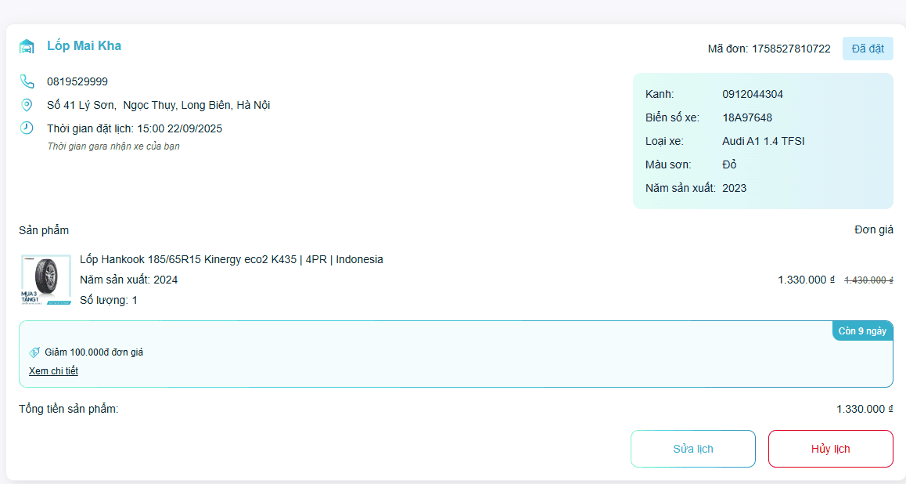Viewport: 906px width, 484px height.
Task: Open Xem chi tiết promotion details
Action: click(53, 371)
